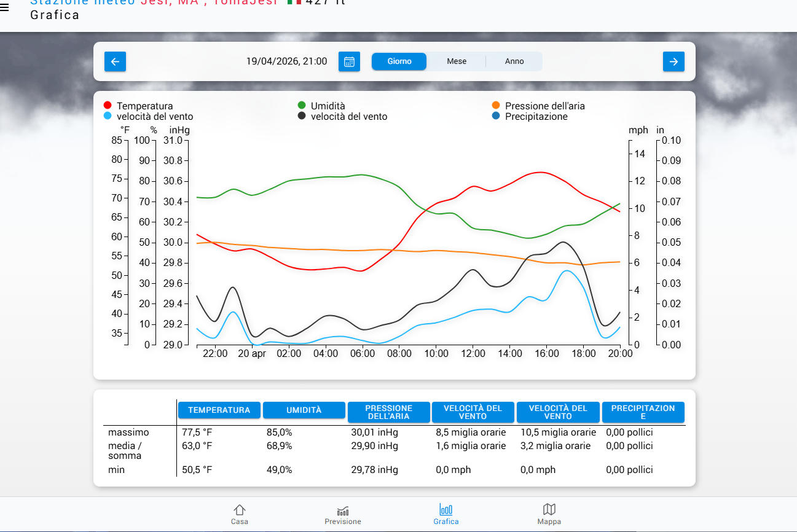The height and width of the screenshot is (532, 797).
Task: Toggle the Precipitazione legend entry
Action: (536, 116)
